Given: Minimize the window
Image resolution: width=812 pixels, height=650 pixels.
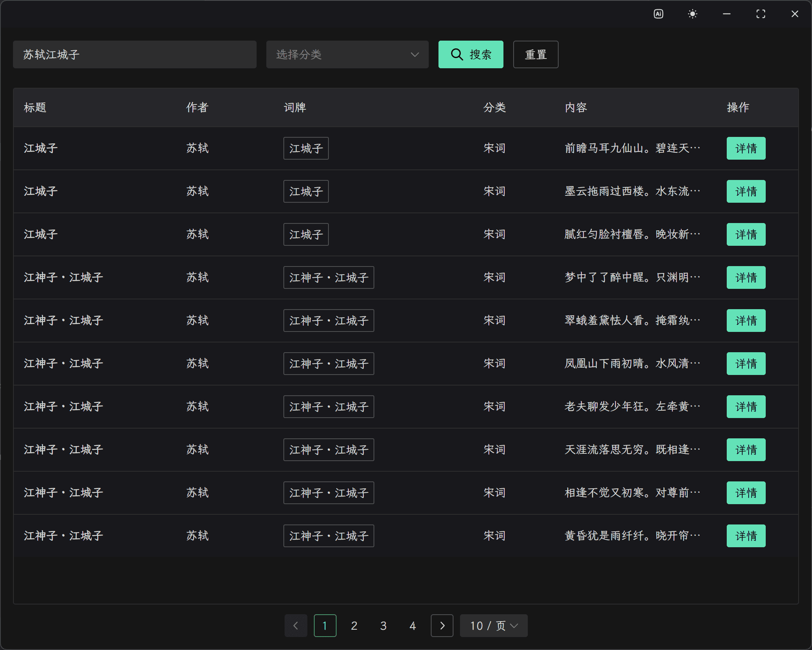Looking at the screenshot, I should click(727, 14).
